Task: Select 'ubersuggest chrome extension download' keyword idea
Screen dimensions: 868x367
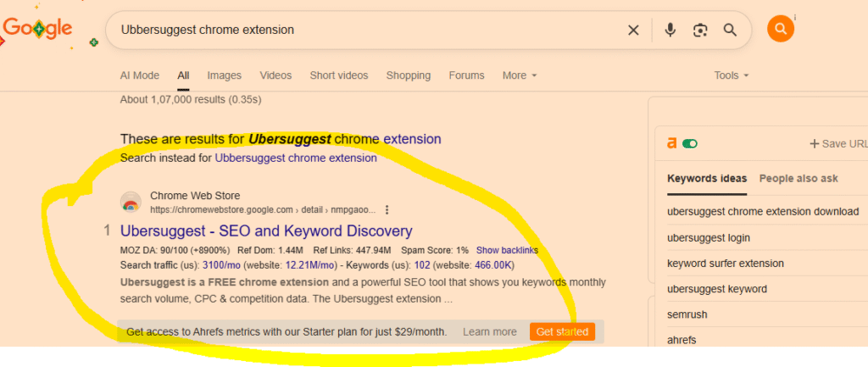Action: point(763,211)
